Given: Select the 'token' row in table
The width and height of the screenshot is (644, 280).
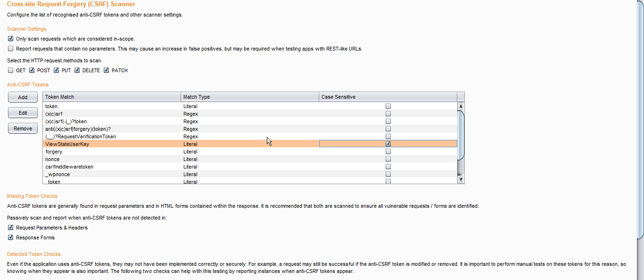Looking at the screenshot, I should [x=250, y=106].
